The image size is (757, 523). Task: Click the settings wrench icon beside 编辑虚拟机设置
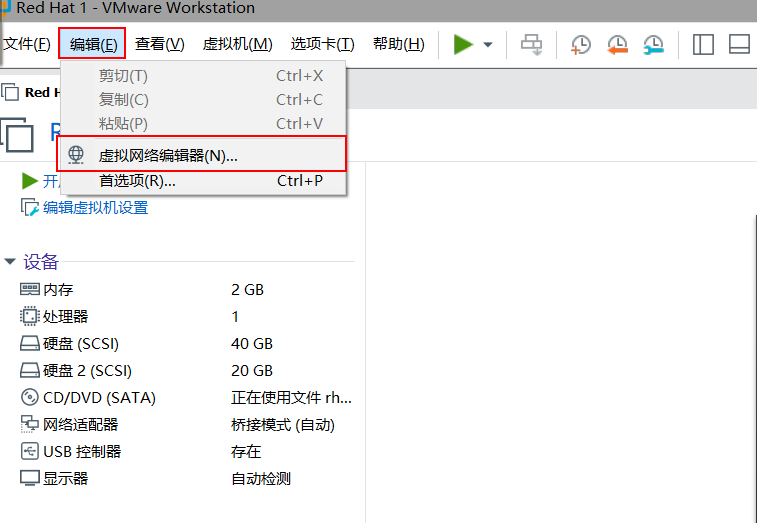click(29, 208)
